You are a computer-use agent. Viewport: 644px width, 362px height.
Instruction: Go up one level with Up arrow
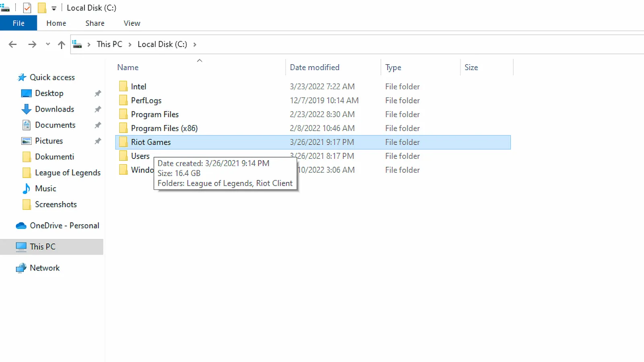click(61, 44)
